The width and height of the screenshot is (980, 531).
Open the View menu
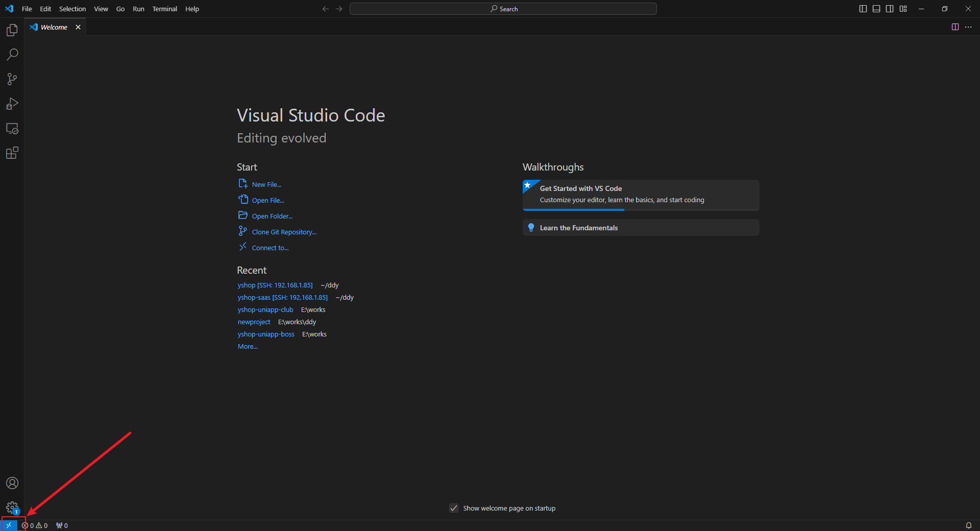101,9
